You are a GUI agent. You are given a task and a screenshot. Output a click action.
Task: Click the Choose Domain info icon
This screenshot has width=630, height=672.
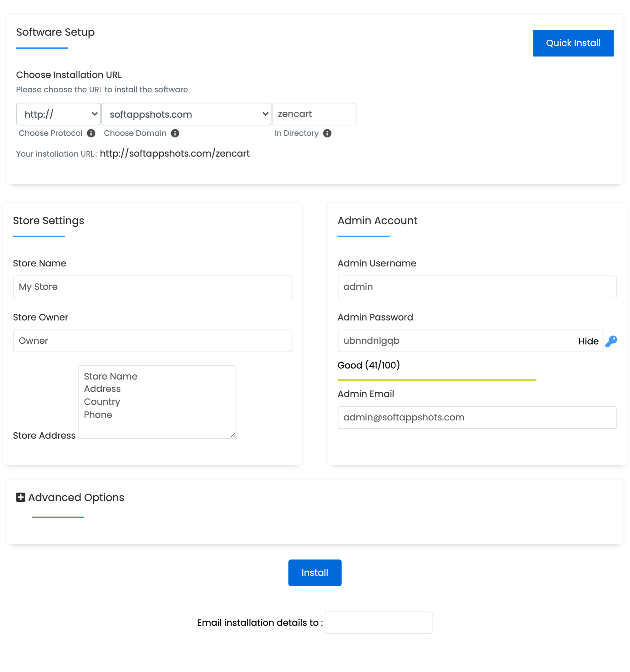pos(175,133)
